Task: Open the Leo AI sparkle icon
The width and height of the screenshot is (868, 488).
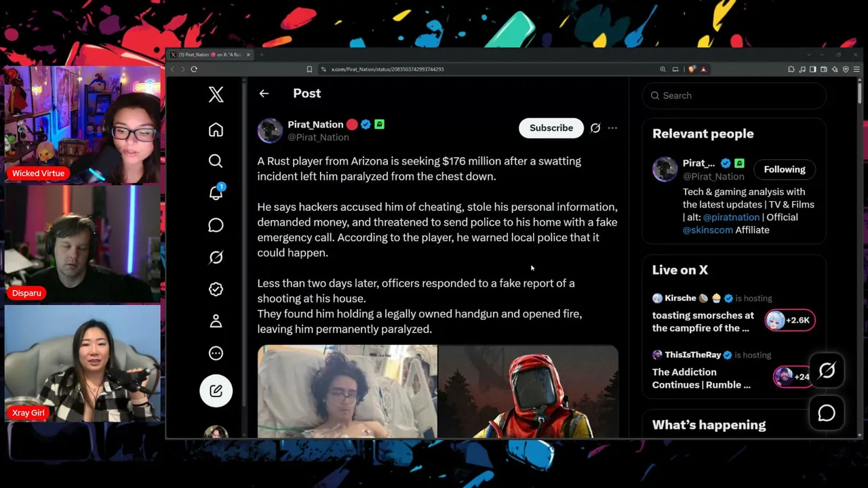Action: click(835, 69)
